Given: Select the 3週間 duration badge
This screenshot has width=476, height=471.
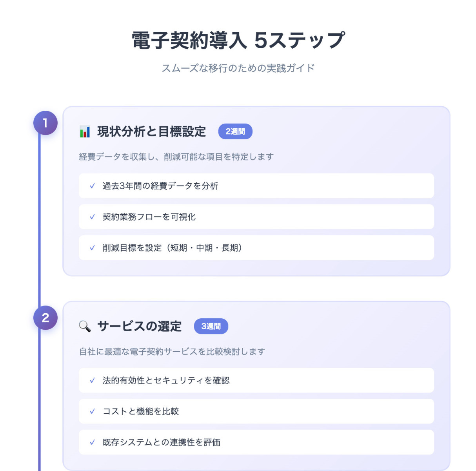Looking at the screenshot, I should click(x=211, y=326).
